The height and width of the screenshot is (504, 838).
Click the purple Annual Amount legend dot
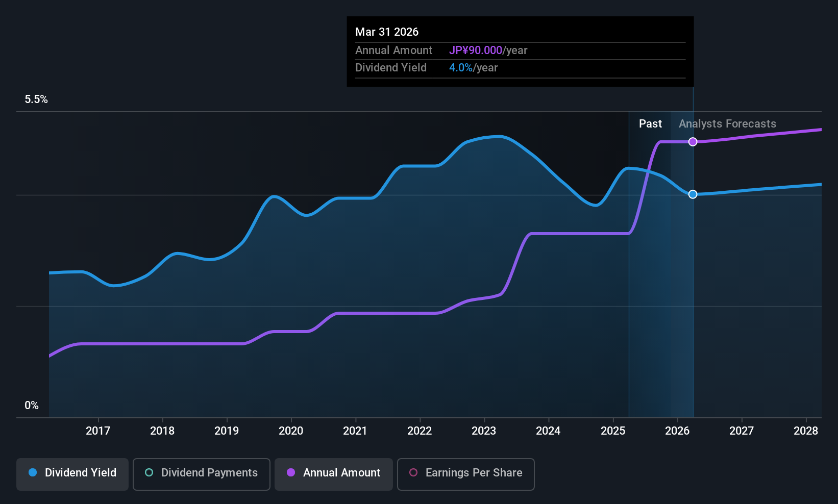coord(291,473)
